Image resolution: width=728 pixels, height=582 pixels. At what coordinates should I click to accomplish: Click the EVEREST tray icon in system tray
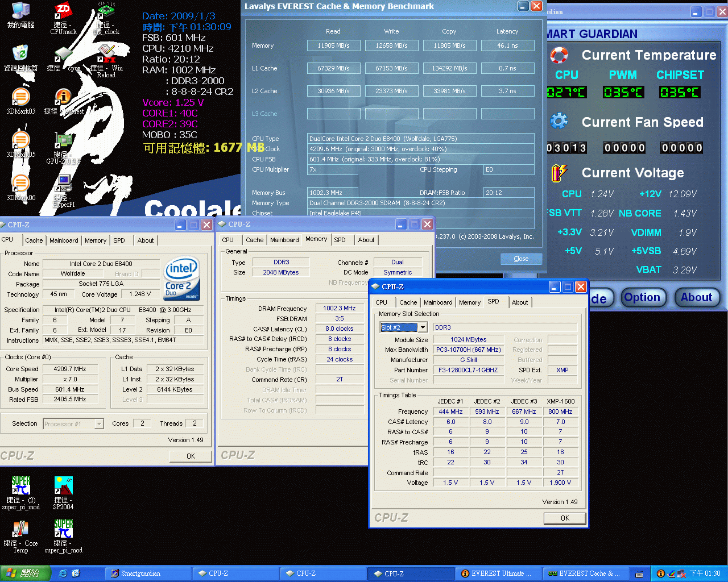point(660,573)
